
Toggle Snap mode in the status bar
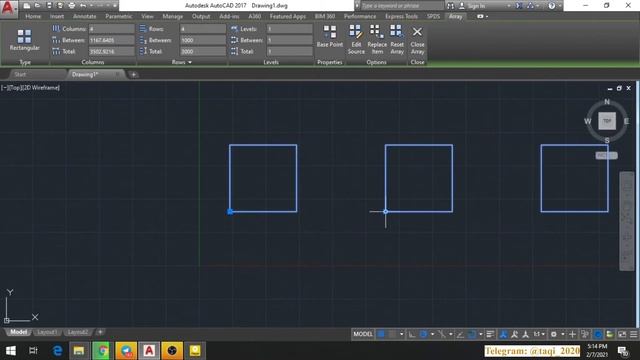pos(392,334)
